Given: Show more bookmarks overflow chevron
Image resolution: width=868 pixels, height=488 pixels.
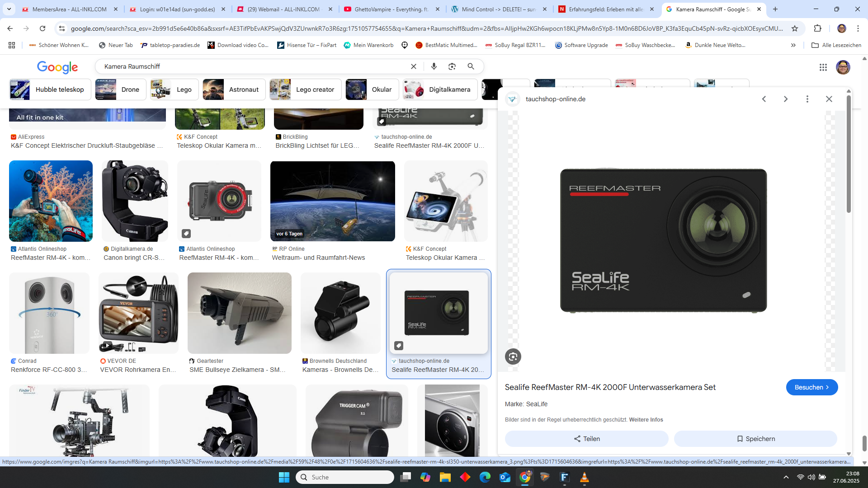Looking at the screenshot, I should 793,45.
